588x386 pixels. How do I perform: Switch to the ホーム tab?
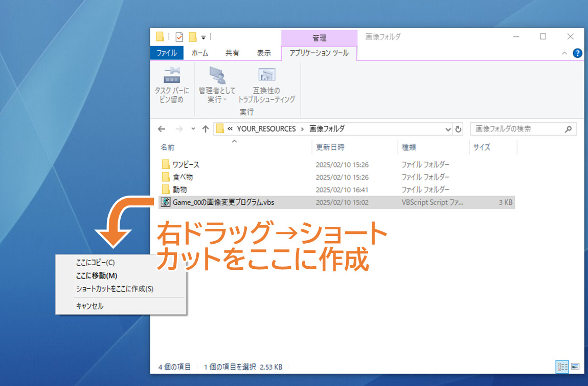(200, 53)
